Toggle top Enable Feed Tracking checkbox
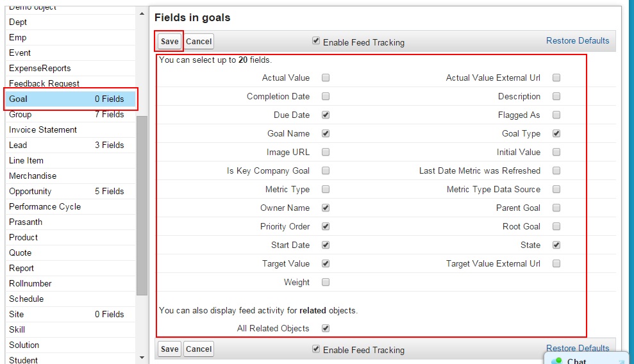 point(316,41)
